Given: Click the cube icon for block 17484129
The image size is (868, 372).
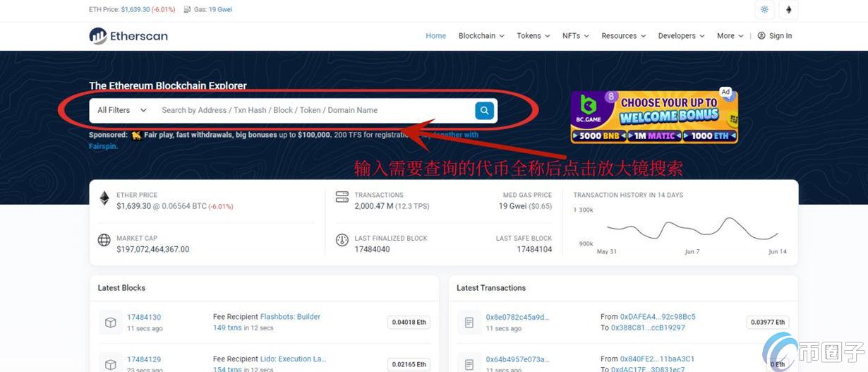Looking at the screenshot, I should [x=111, y=364].
